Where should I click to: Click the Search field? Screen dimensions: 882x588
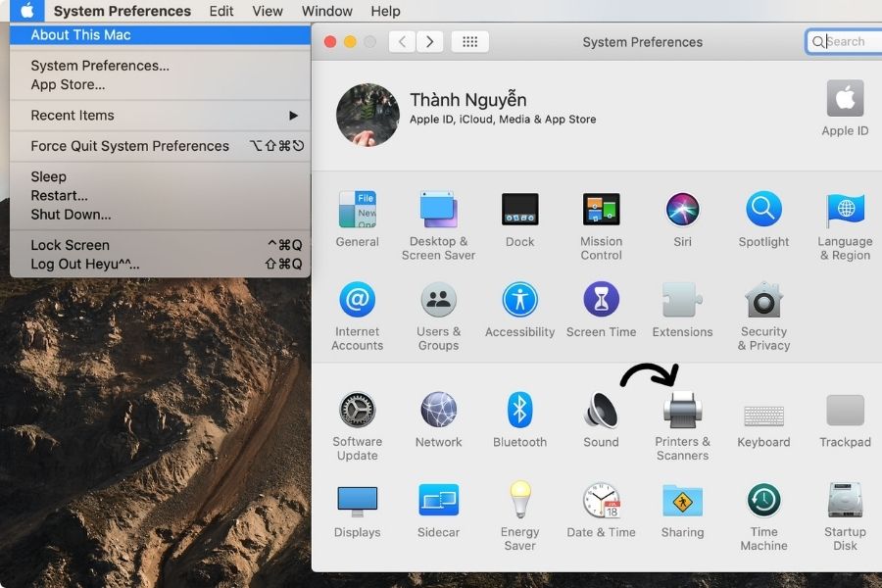(x=844, y=41)
